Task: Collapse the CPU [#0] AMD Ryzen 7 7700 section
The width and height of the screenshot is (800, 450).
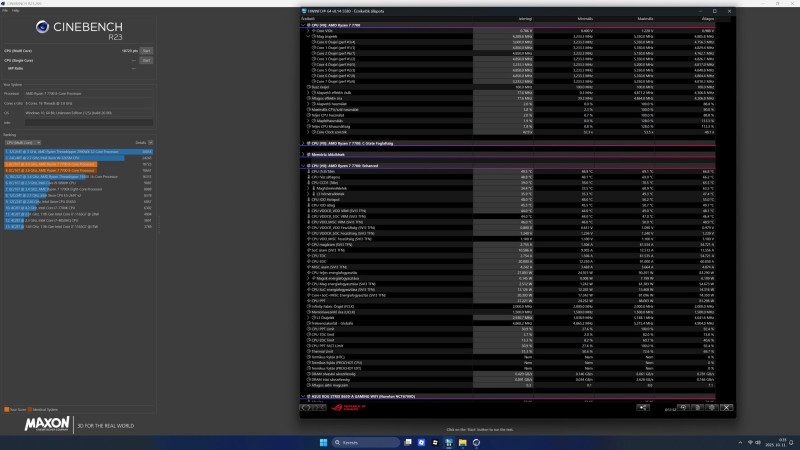Action: tap(303, 25)
